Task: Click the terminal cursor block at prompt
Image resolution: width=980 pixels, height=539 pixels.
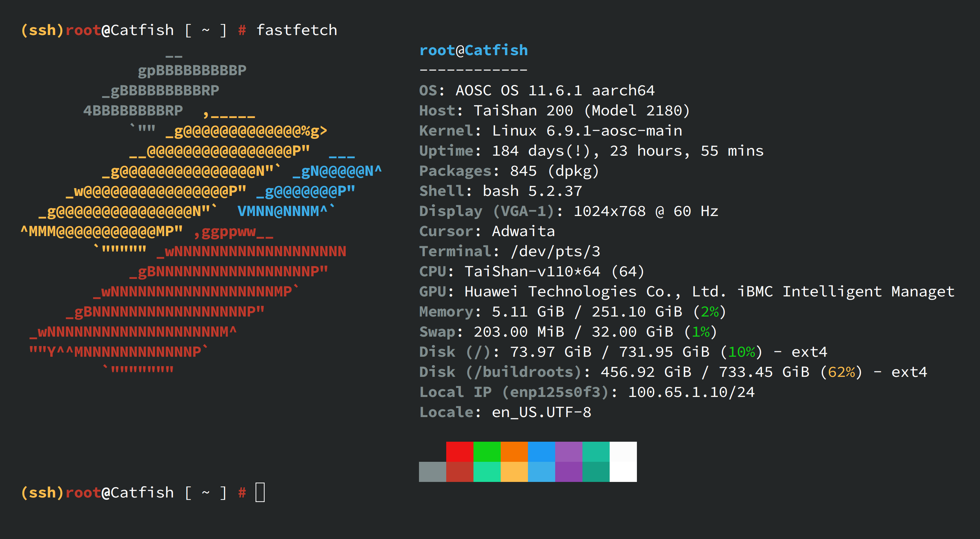Action: coord(260,492)
